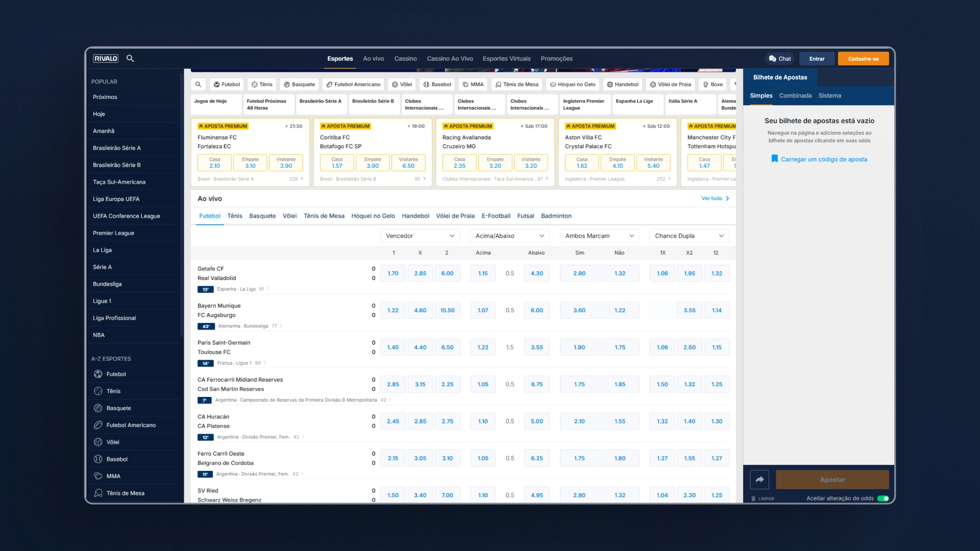This screenshot has width=980, height=551.
Task: Click the search magnifier icon in navbar
Action: tap(131, 59)
